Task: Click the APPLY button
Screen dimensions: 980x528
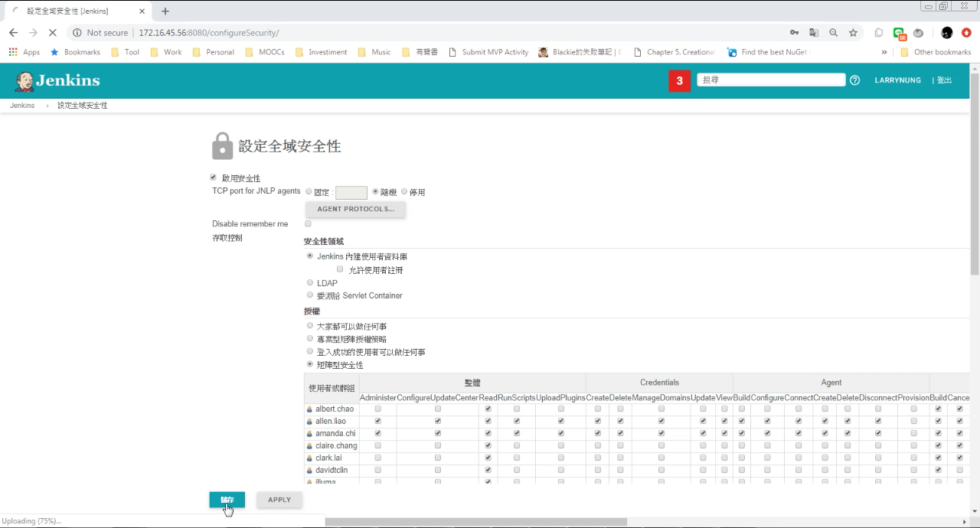Action: coord(279,500)
